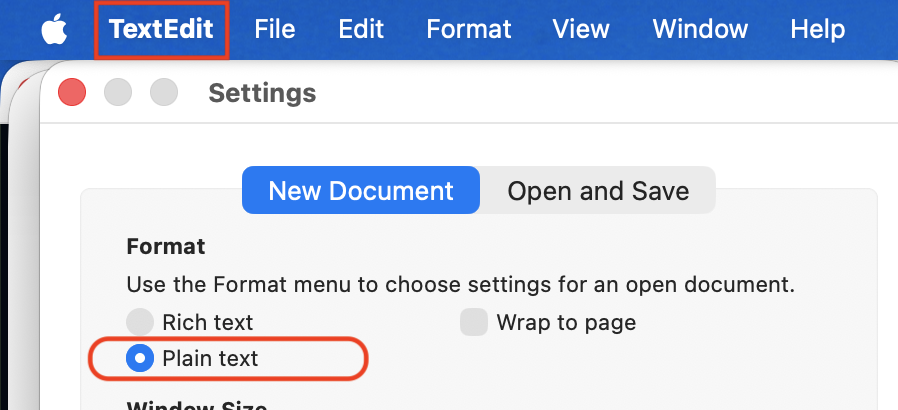Enable the Wrap to page checkbox
The width and height of the screenshot is (898, 410).
[x=474, y=322]
